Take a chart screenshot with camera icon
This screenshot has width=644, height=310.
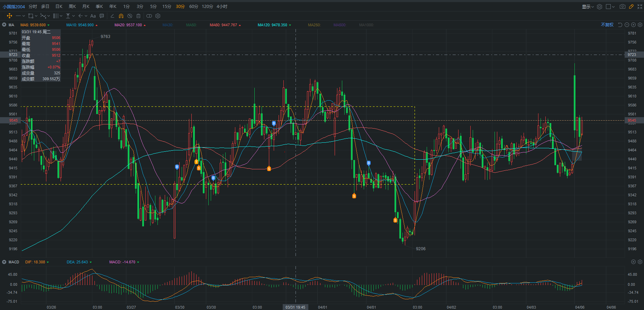pyautogui.click(x=623, y=7)
